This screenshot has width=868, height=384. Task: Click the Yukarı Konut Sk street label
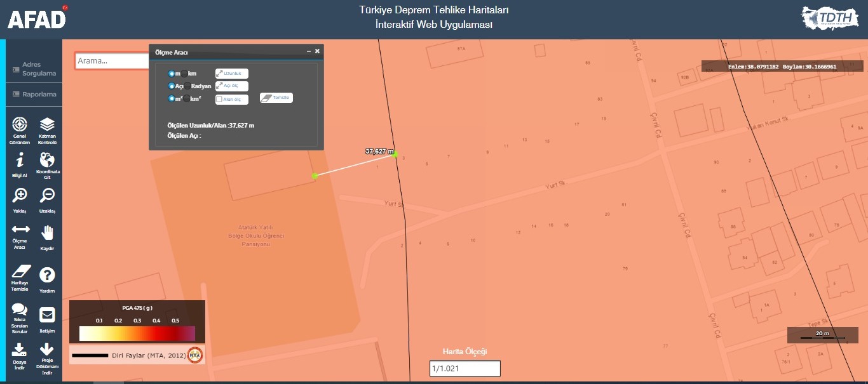click(770, 123)
